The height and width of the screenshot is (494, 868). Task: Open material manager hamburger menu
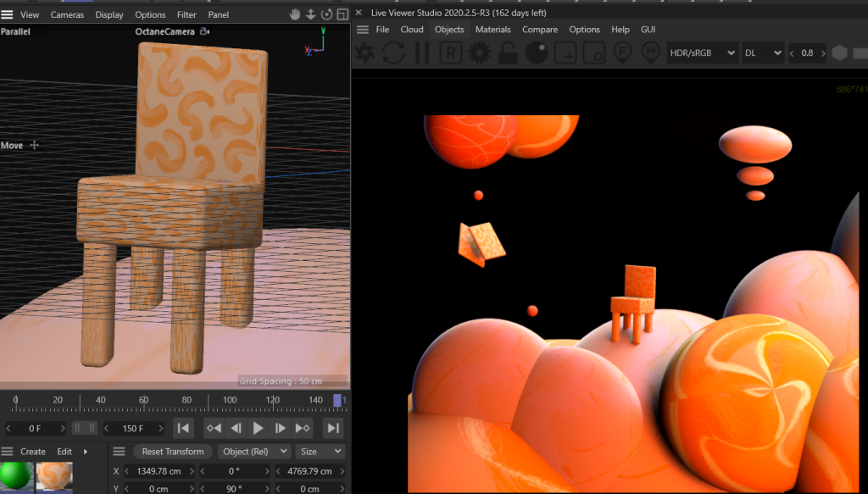pos(7,452)
